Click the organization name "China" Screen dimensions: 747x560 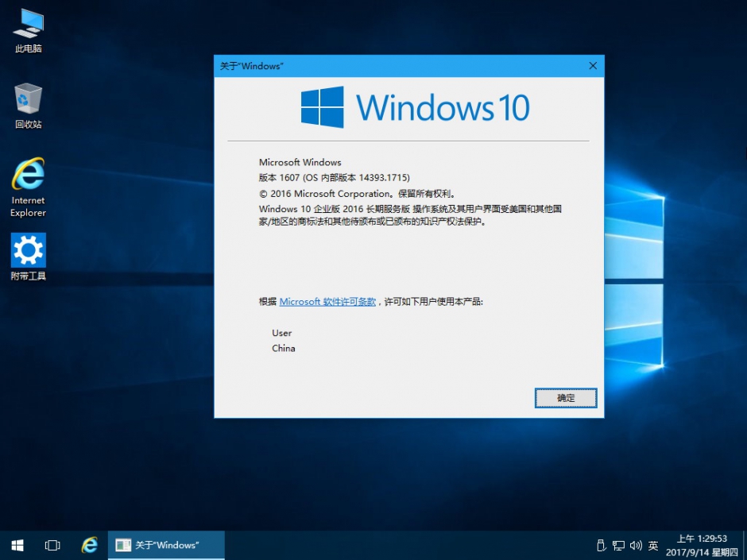pos(284,348)
